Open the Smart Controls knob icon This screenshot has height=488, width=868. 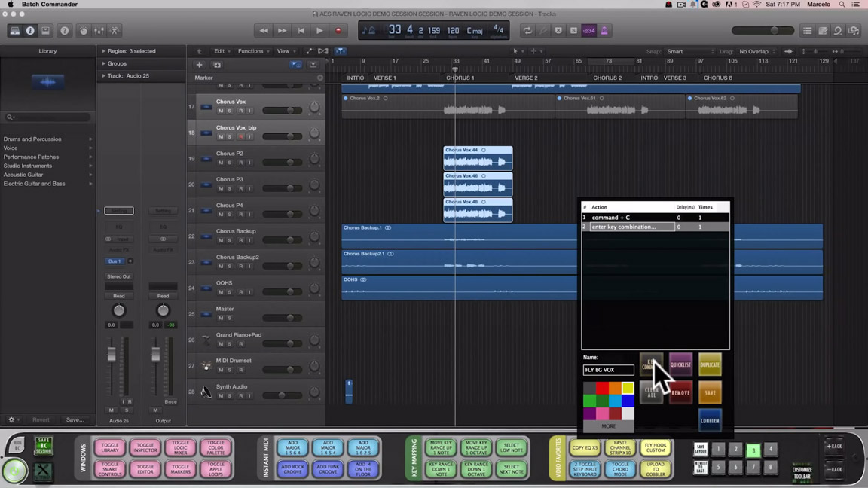coord(84,31)
